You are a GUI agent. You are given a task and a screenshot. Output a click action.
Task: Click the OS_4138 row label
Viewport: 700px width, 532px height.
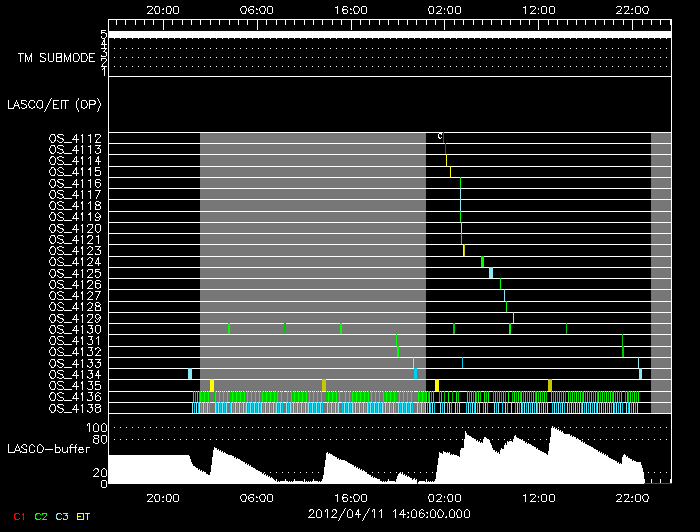click(75, 408)
